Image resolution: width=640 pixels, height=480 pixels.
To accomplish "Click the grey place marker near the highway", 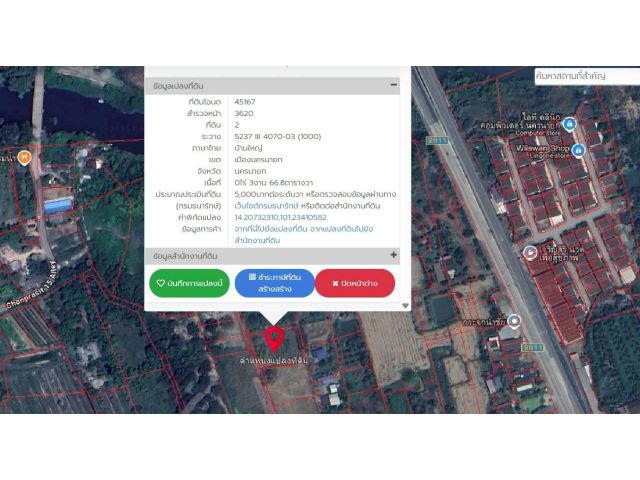I will point(514,321).
